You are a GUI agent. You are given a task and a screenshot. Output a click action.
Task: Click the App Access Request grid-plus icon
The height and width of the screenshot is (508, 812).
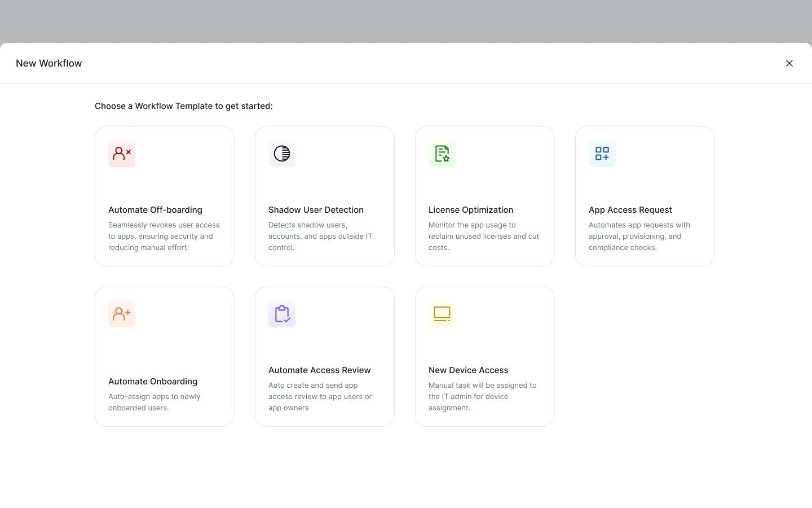click(602, 154)
